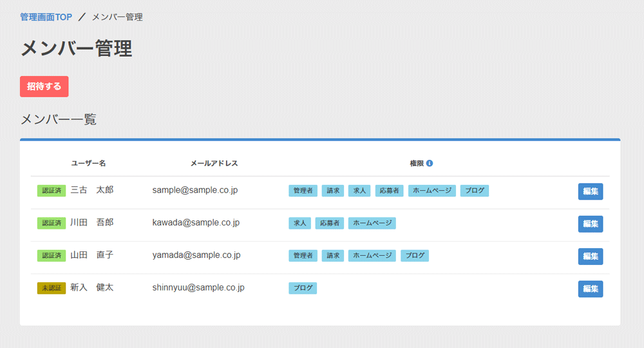Image resolution: width=644 pixels, height=348 pixels.
Task: Click 認証済 badge next to 三古 太郎
Action: click(52, 191)
